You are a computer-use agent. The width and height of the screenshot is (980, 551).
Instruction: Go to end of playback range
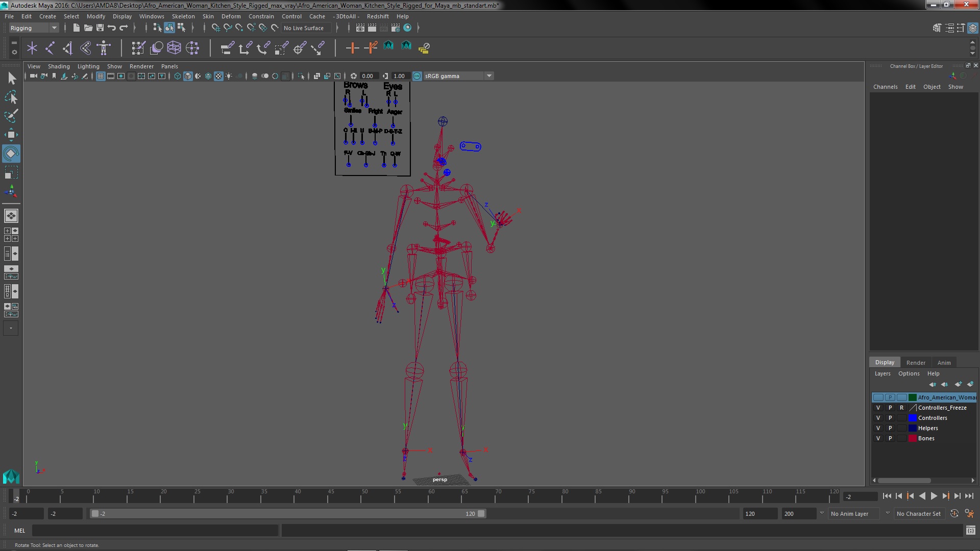tap(969, 496)
